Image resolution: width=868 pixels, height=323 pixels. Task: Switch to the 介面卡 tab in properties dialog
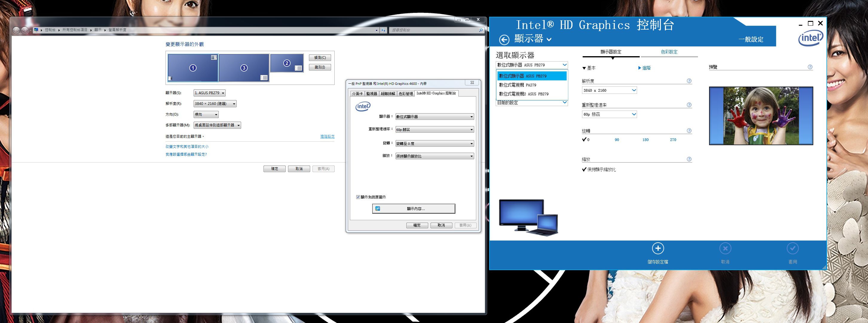coord(357,94)
